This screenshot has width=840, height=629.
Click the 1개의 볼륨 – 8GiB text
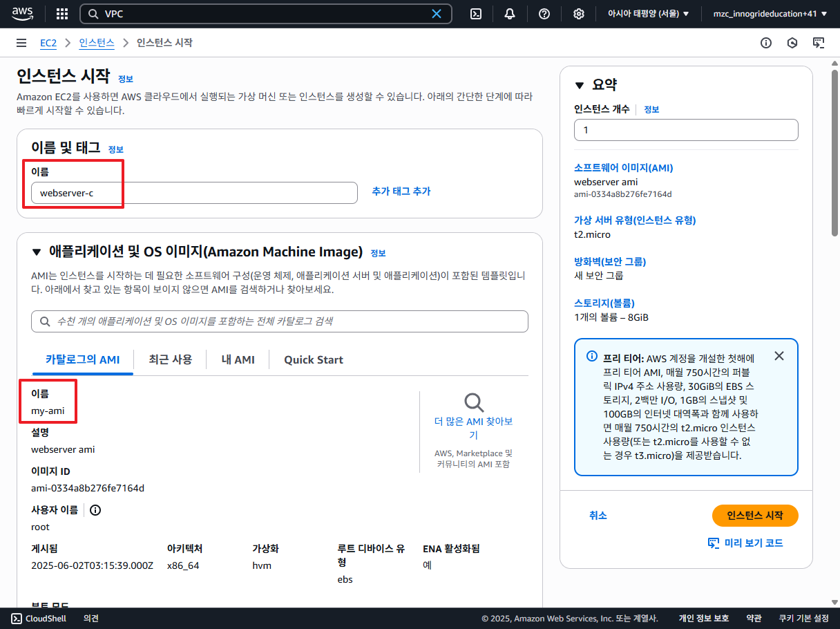611,317
